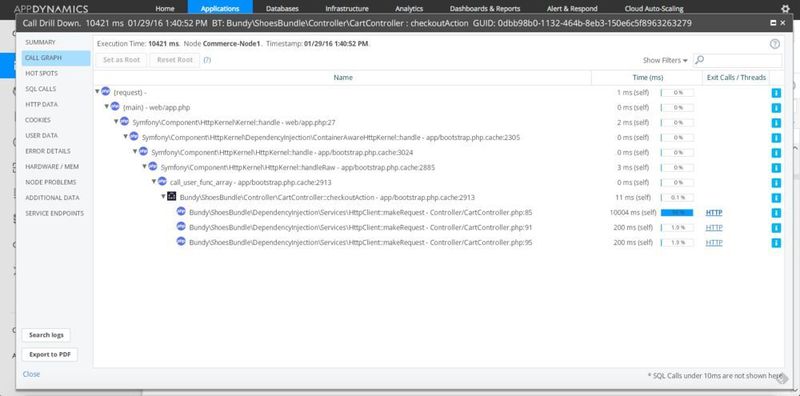Screen dimensions: 800x396
Task: Click PHP icon of makeRequest CartController.php:91
Action: pyautogui.click(x=181, y=226)
